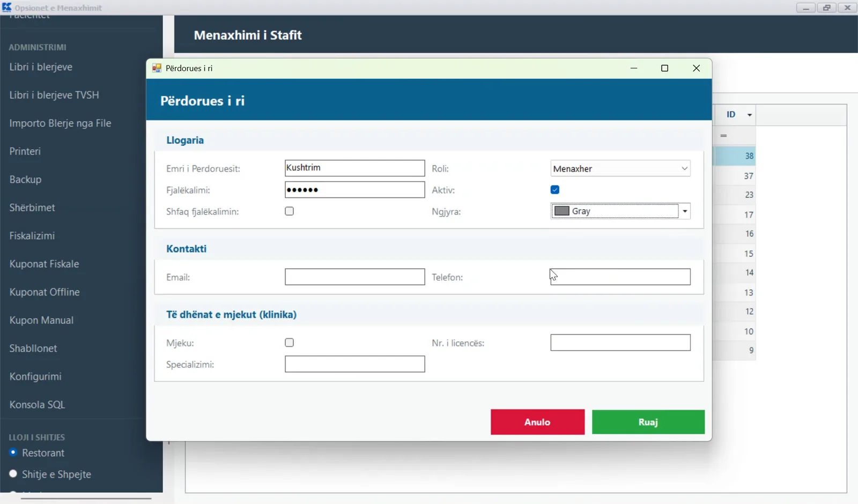This screenshot has width=858, height=504.
Task: Open Shabllonet sidebar entry
Action: [x=33, y=349]
